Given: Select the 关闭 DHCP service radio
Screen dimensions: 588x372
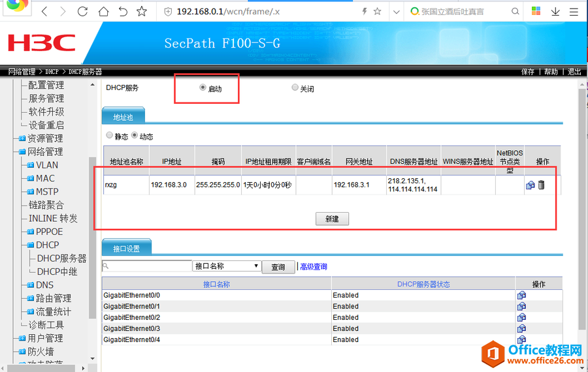Looking at the screenshot, I should pyautogui.click(x=295, y=87).
